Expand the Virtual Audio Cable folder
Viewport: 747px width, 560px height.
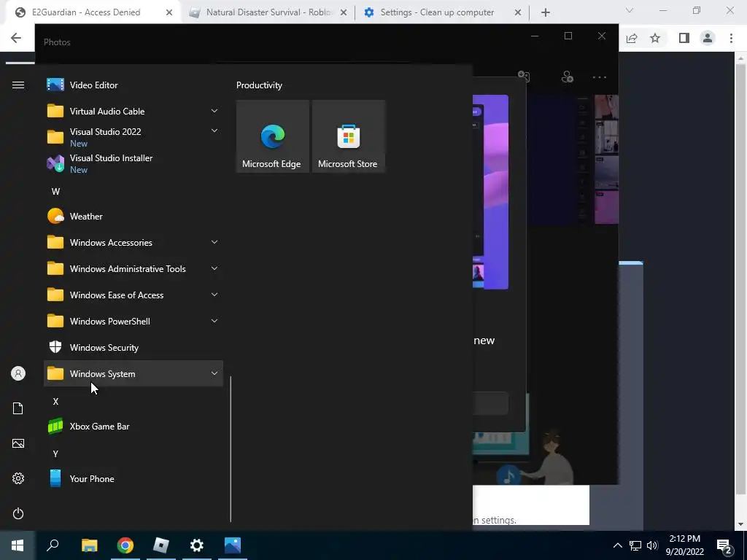pyautogui.click(x=133, y=112)
